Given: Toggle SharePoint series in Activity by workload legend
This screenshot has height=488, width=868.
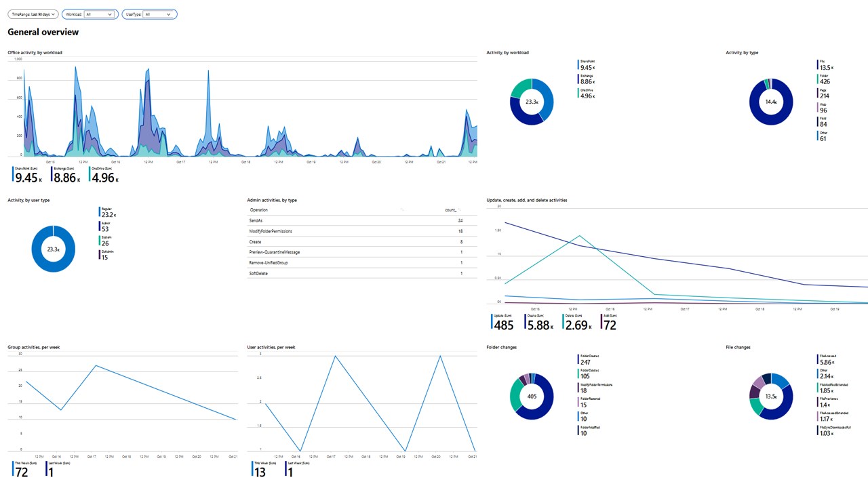Looking at the screenshot, I should pos(587,65).
